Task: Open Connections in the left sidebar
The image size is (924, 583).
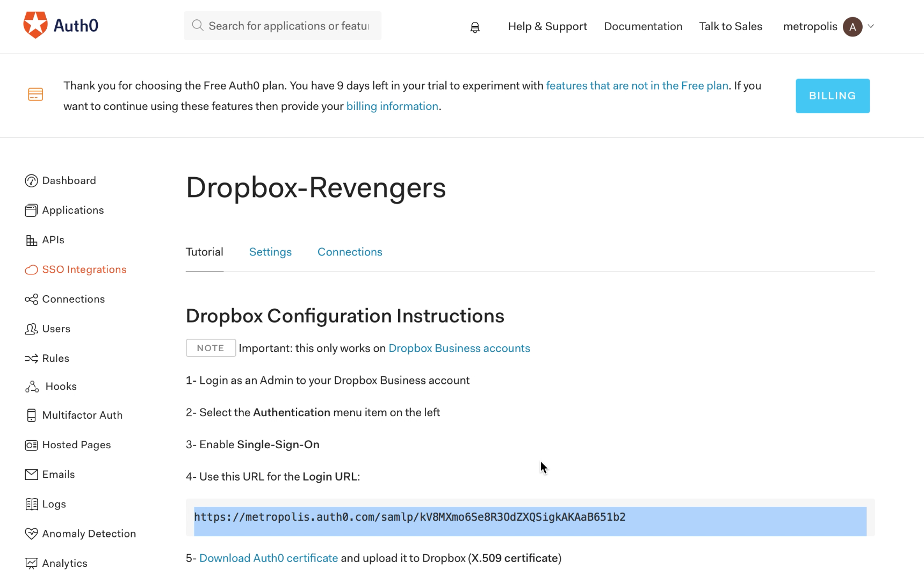Action: [74, 299]
